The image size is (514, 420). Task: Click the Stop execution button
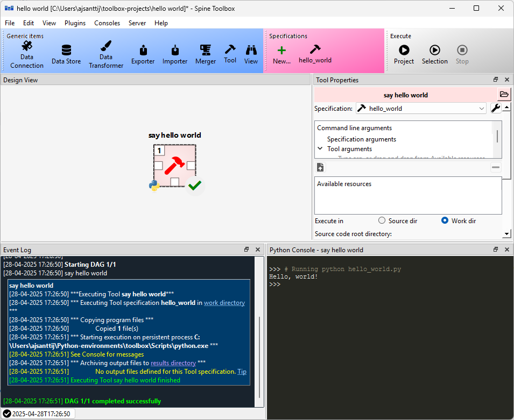[x=462, y=54]
